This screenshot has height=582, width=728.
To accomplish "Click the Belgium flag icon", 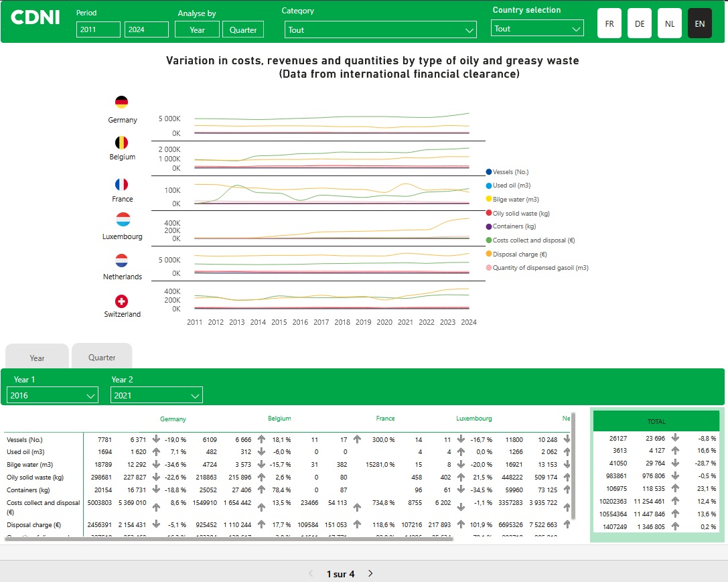I will pos(121,142).
